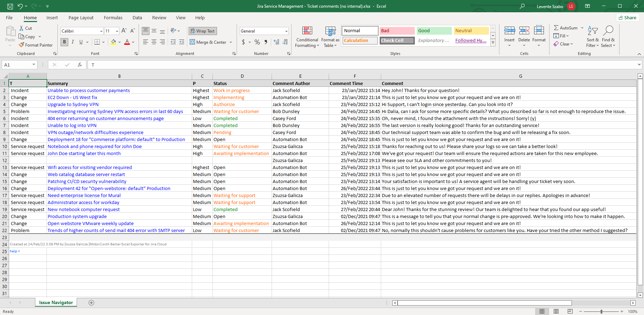This screenshot has width=644, height=315.
Task: Apply the Bad cell style
Action: (x=397, y=31)
